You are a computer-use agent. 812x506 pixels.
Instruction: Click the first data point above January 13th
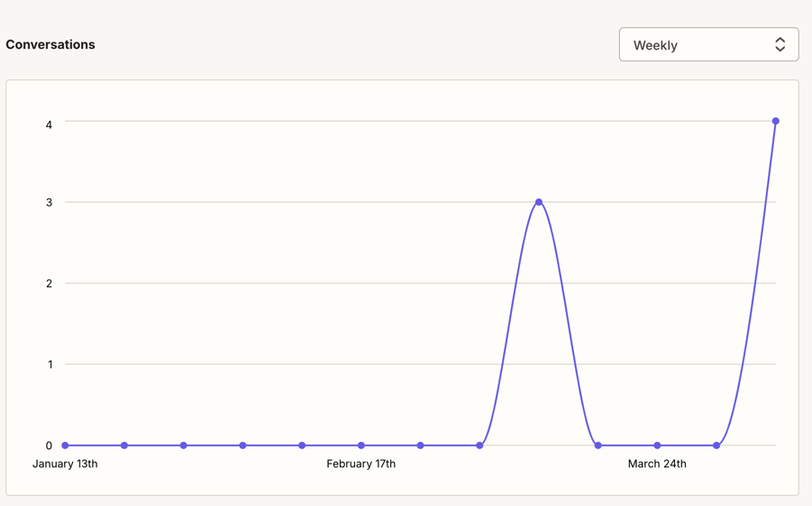[65, 446]
